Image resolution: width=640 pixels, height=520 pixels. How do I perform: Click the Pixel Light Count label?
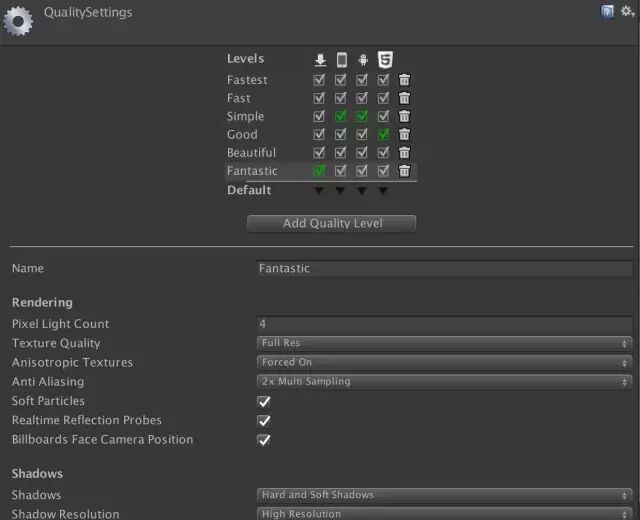pyautogui.click(x=60, y=324)
